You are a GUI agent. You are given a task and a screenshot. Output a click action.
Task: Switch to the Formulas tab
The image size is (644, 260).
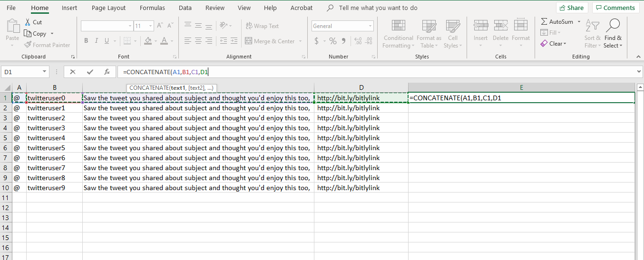tap(152, 8)
